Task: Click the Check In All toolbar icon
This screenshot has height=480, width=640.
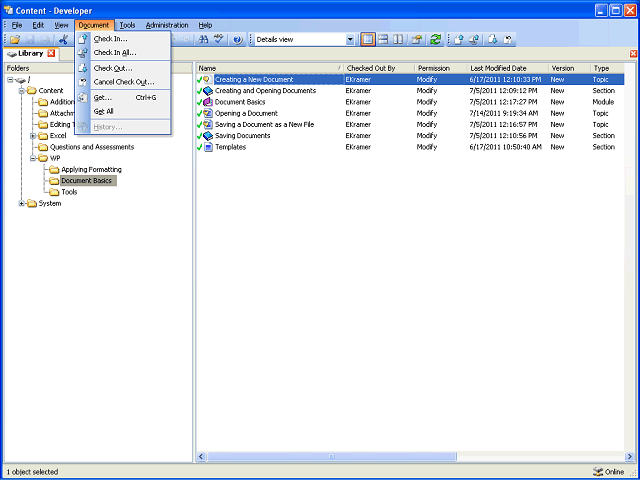Action: [x=474, y=40]
